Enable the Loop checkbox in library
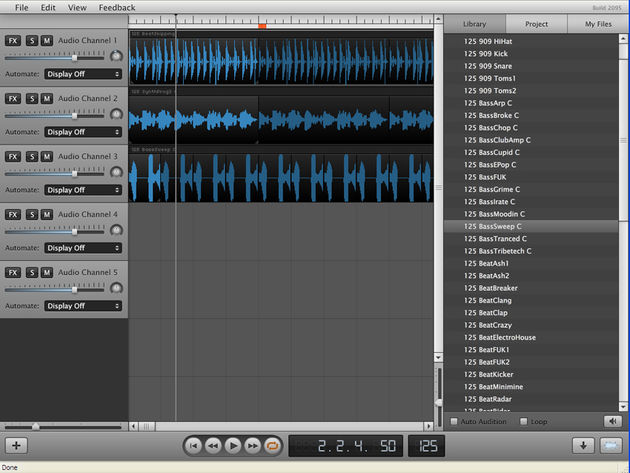 coord(524,422)
